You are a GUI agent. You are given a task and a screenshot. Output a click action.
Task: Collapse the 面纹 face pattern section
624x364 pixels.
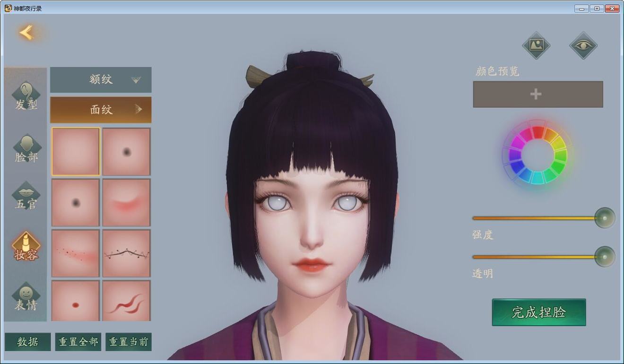click(101, 110)
